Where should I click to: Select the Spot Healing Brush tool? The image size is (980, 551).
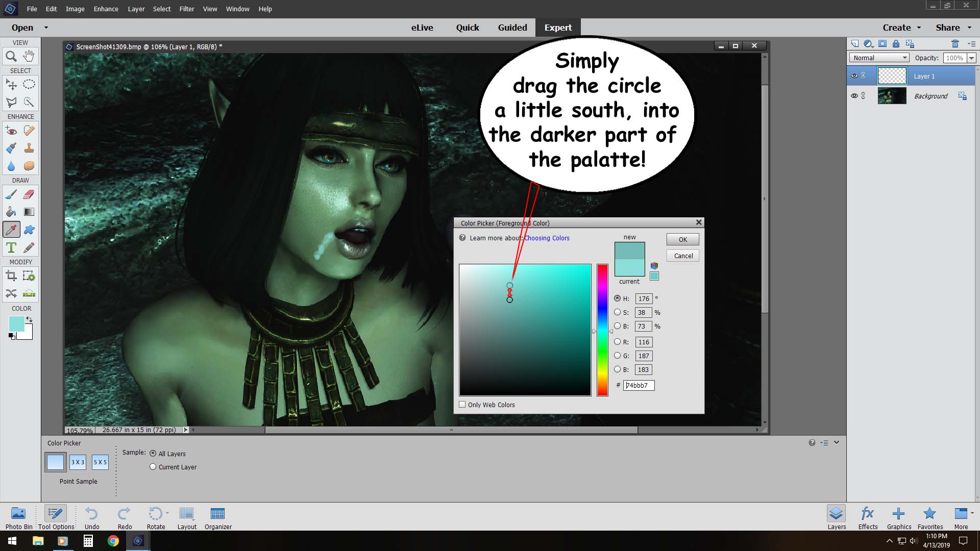point(29,131)
